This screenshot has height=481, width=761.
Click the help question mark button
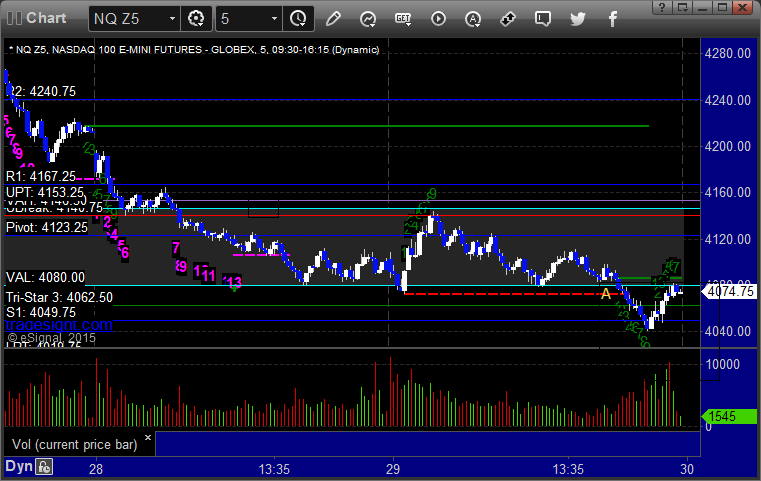point(689,7)
